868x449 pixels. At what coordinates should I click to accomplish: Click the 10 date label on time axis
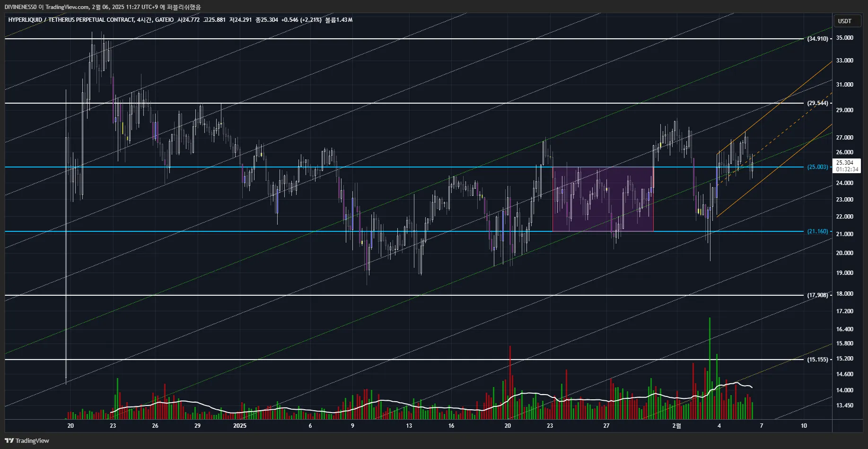tap(804, 426)
